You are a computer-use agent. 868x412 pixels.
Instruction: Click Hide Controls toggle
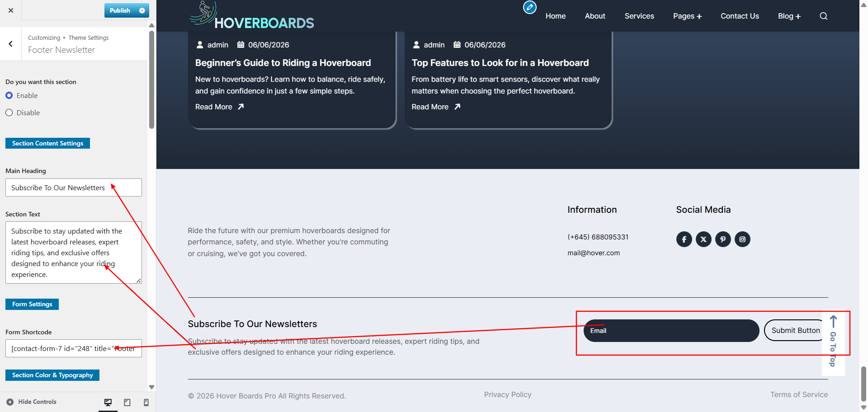click(x=32, y=402)
